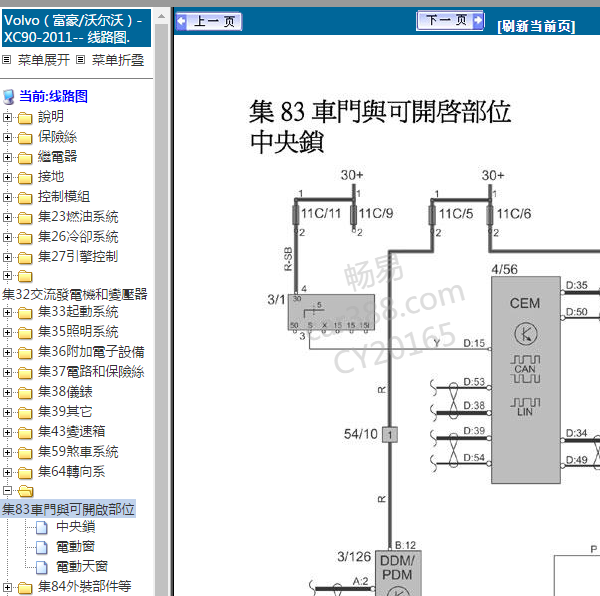
Task: Select 集27引擎控制 in the tree
Action: tap(77, 256)
